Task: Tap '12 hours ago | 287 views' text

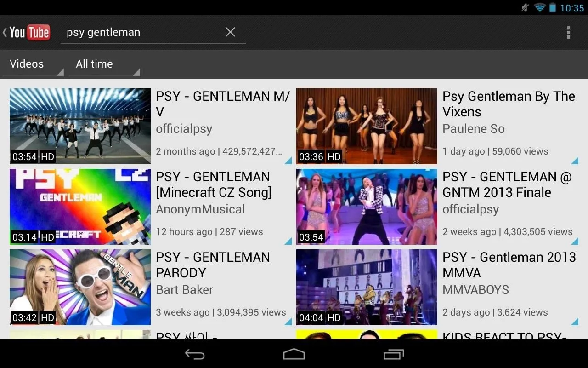Action: pyautogui.click(x=209, y=232)
